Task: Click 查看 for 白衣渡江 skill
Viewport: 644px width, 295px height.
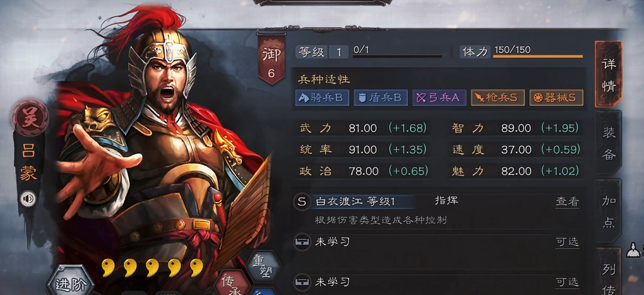Action: [567, 202]
